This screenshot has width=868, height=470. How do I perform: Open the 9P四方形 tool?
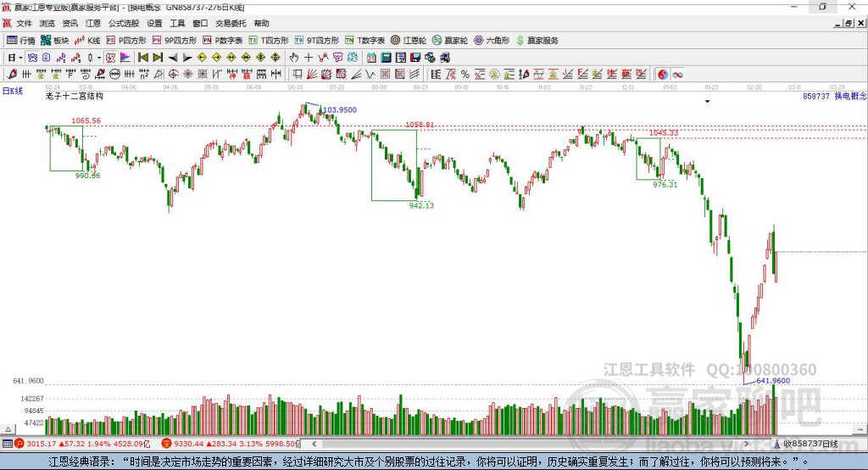point(175,41)
